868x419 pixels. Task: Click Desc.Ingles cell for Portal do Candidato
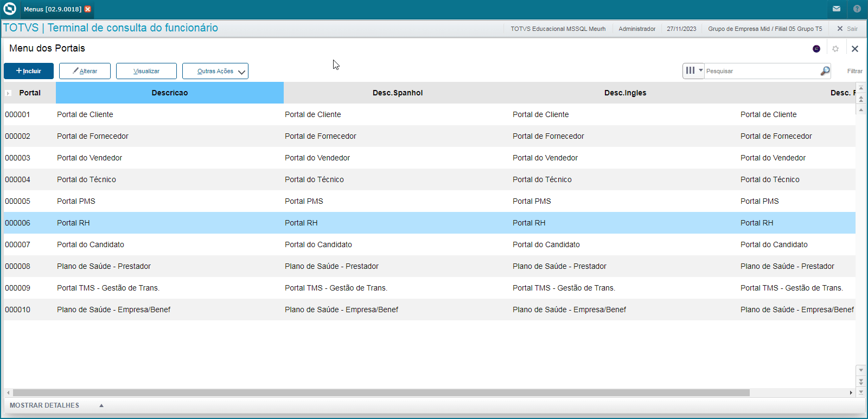626,244
